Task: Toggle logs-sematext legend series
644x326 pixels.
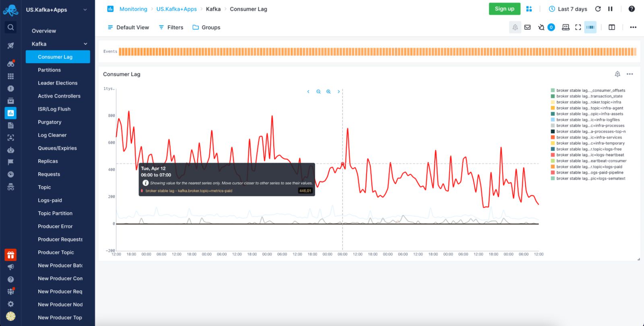Action: 588,178
